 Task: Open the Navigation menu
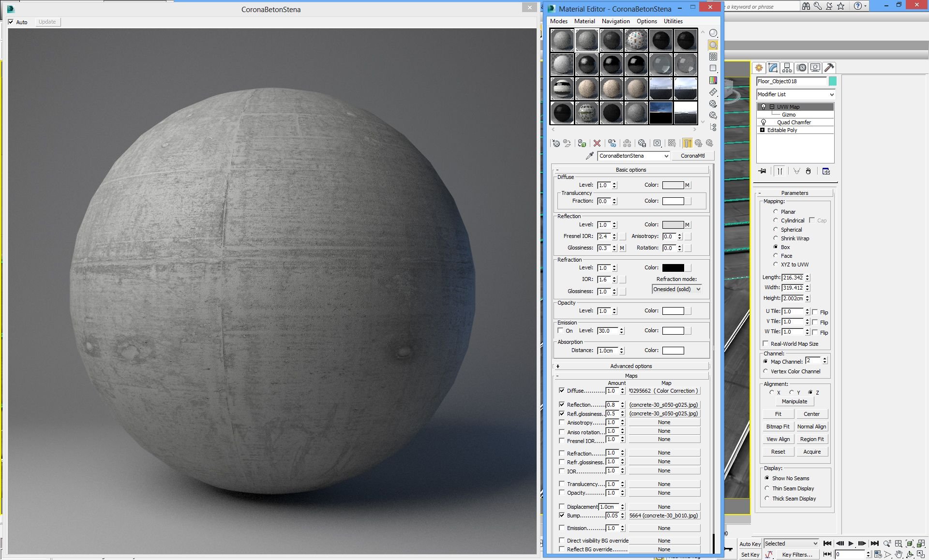click(615, 21)
